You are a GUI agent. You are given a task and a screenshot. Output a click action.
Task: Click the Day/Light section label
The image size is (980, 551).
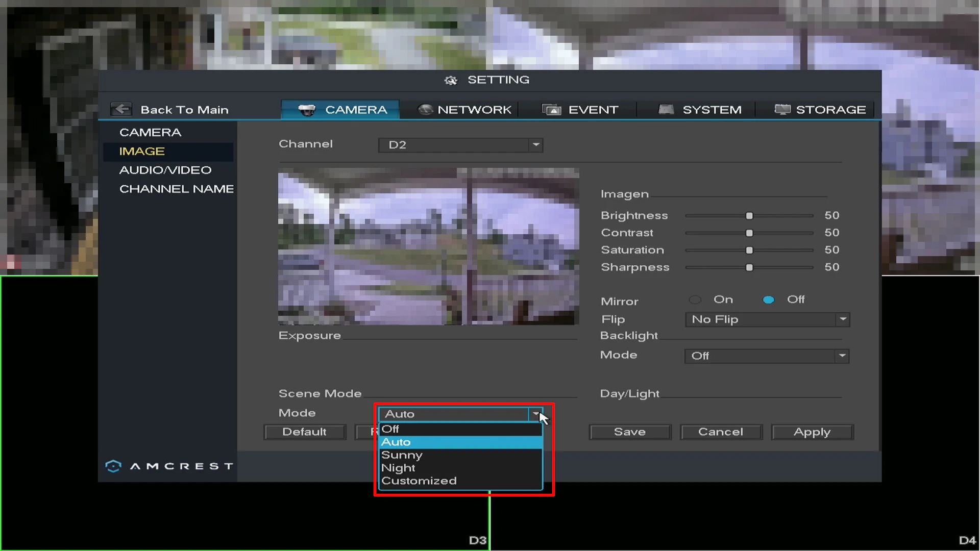tap(630, 394)
